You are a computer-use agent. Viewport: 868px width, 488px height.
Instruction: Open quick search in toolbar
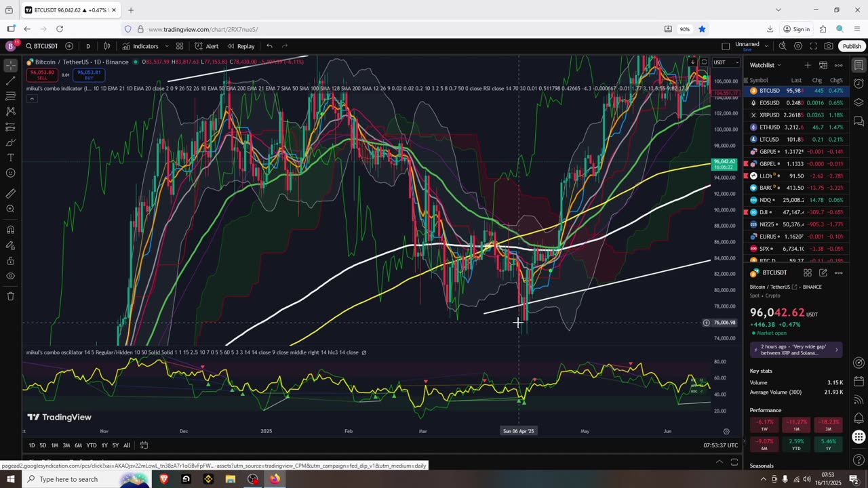(783, 46)
